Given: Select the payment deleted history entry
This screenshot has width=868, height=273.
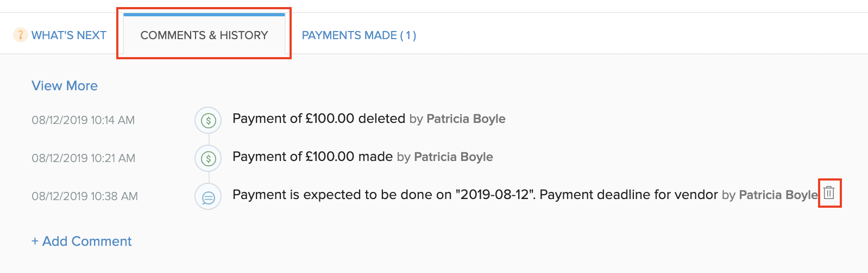Looking at the screenshot, I should 319,119.
